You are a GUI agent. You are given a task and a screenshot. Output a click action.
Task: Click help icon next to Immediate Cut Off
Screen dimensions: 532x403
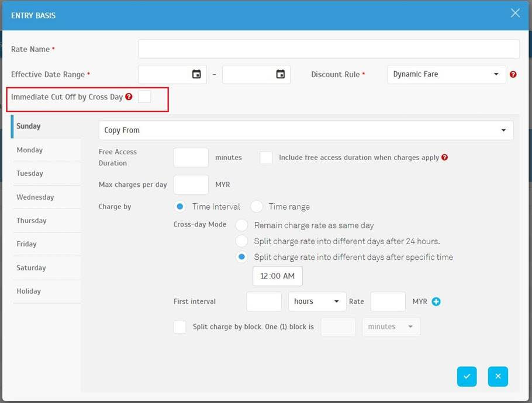point(129,97)
